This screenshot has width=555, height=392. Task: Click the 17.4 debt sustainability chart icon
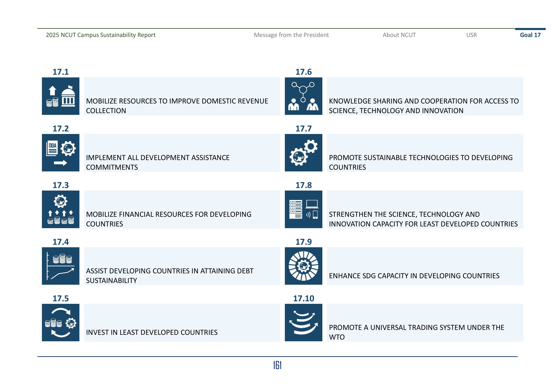pos(60,266)
